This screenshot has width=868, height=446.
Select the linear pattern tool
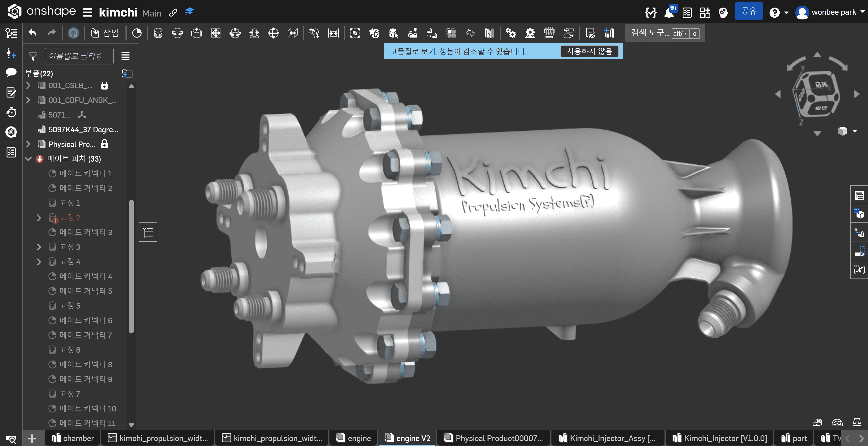click(x=451, y=33)
